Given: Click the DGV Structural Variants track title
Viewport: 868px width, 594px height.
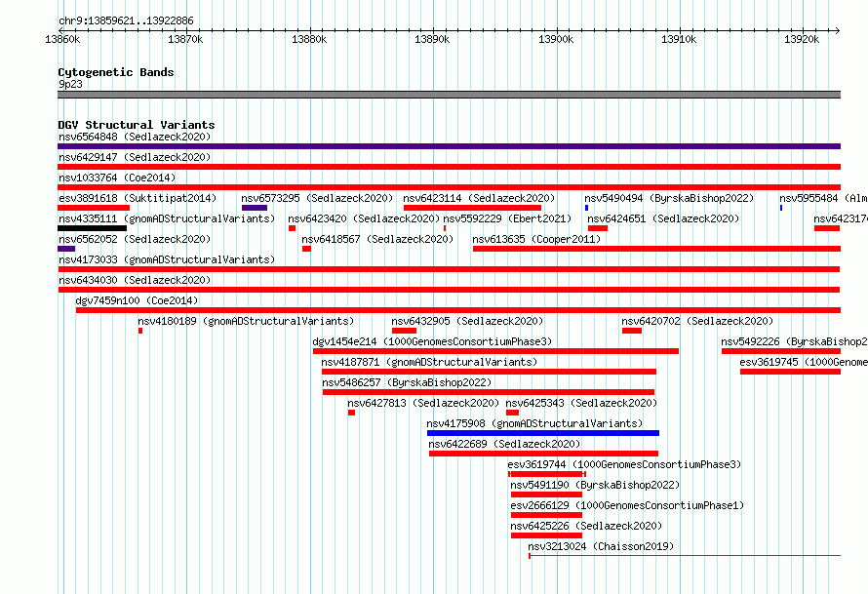Looking at the screenshot, I should click(x=137, y=125).
